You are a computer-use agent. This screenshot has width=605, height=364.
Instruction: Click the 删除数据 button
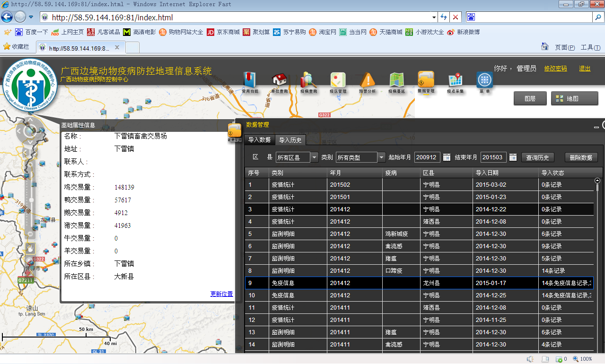[581, 157]
